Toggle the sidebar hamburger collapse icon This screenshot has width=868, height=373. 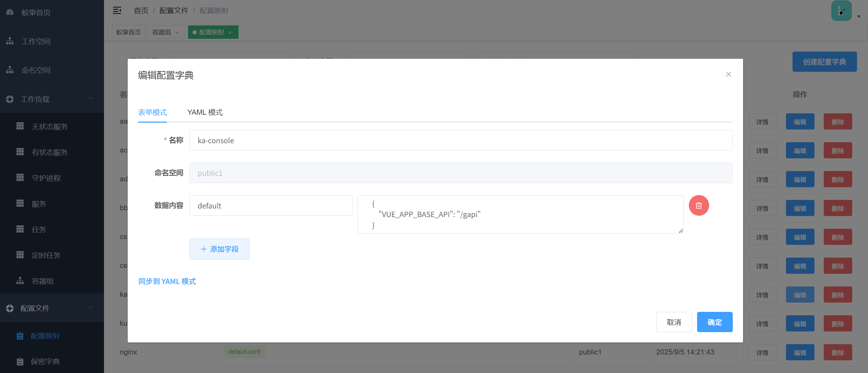pos(117,10)
